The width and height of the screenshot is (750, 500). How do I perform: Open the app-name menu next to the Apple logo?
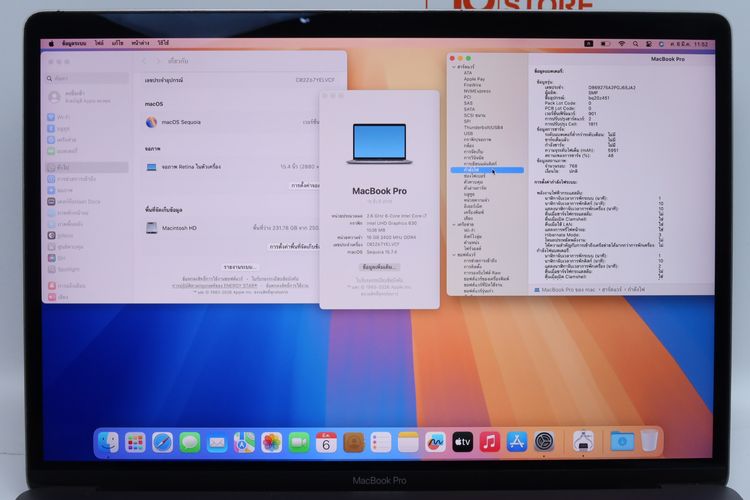(74, 44)
